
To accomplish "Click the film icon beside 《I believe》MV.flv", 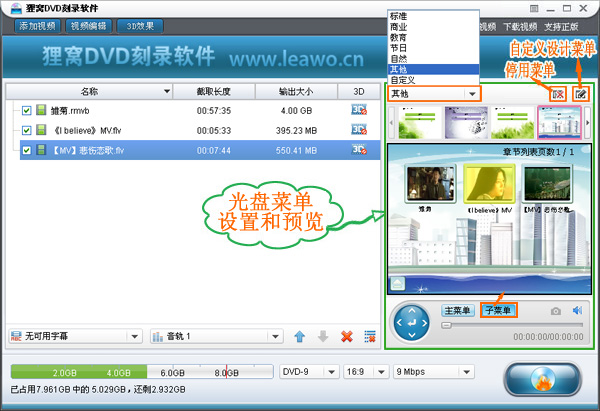I will pos(41,130).
